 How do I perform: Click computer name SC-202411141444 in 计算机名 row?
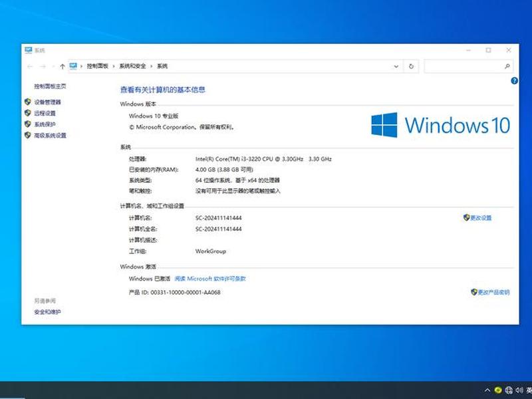(x=219, y=218)
